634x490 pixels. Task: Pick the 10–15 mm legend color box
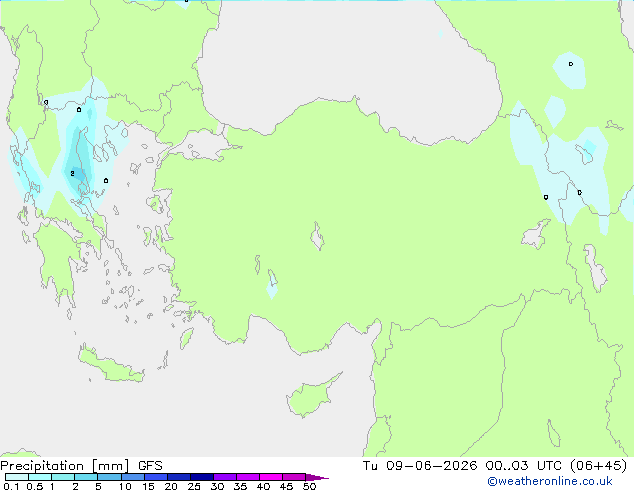[132, 477]
